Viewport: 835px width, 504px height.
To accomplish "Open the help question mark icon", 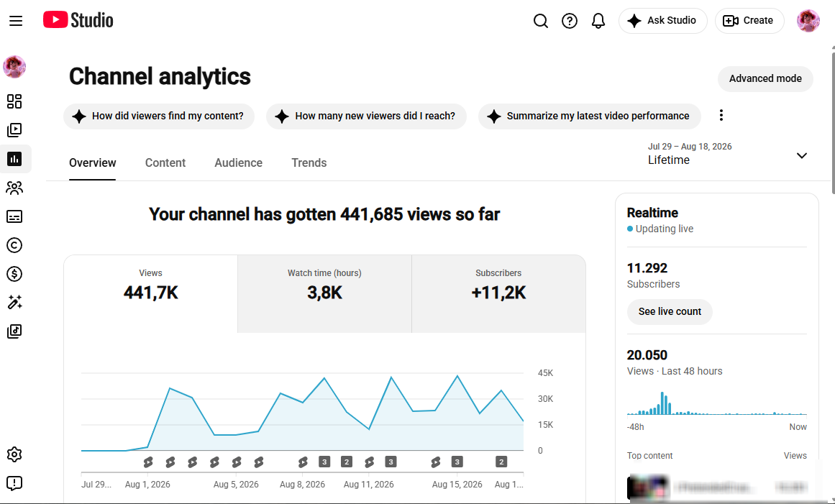I will click(x=570, y=21).
